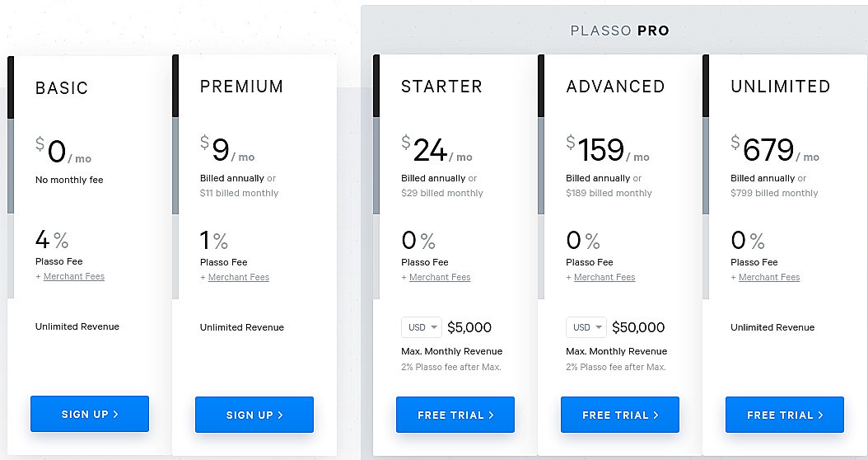Click the $50,000 max monthly revenue amount

pos(638,327)
